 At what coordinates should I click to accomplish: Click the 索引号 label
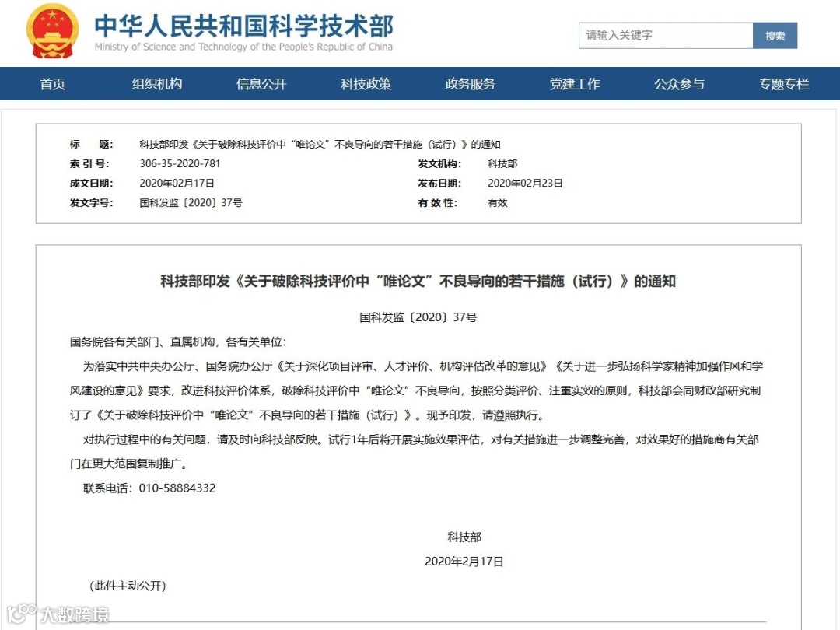[89, 164]
